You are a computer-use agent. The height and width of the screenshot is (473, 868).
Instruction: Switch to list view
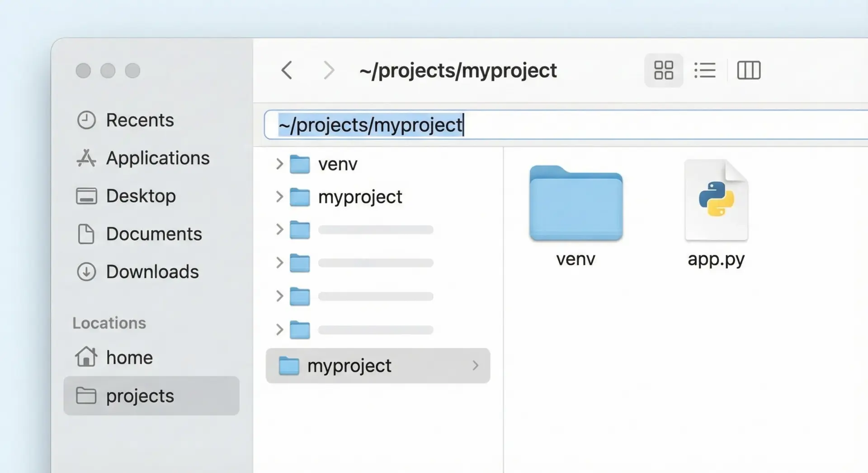pyautogui.click(x=704, y=70)
